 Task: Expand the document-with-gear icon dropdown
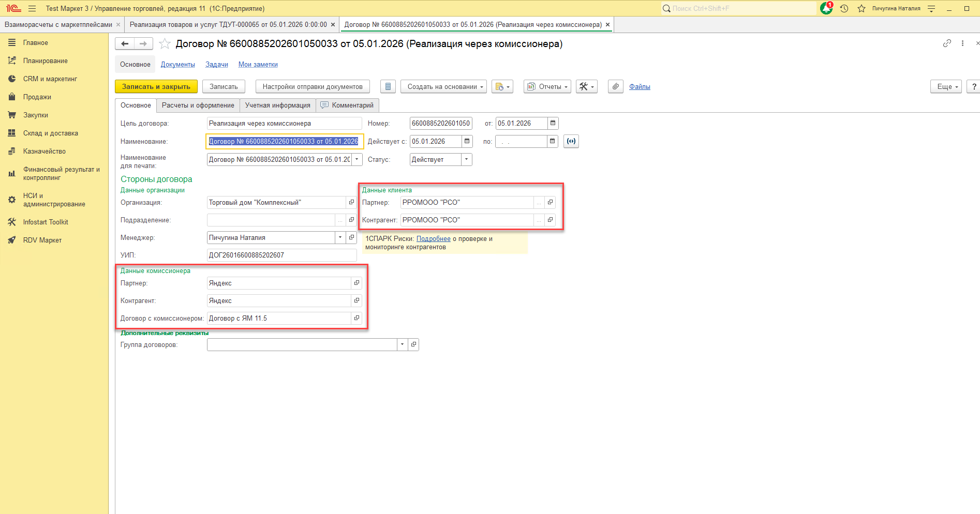pyautogui.click(x=502, y=86)
